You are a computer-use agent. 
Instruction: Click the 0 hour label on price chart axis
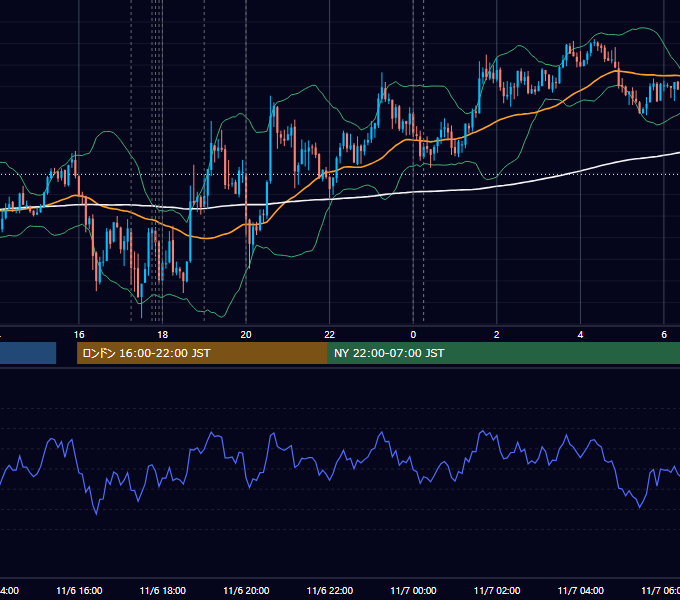coord(413,335)
